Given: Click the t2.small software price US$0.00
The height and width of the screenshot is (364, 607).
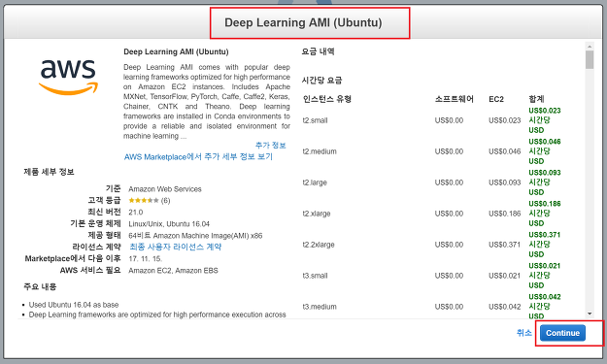Looking at the screenshot, I should tap(449, 120).
